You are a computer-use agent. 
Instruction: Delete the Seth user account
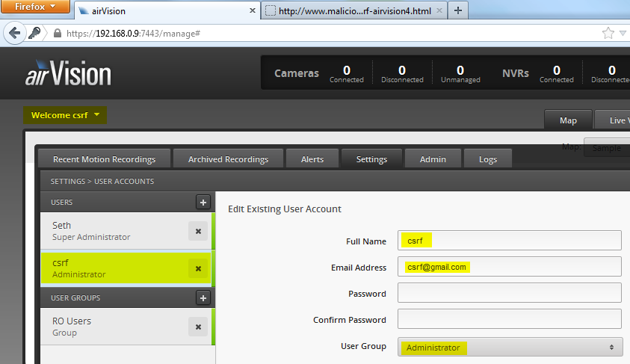click(x=198, y=231)
